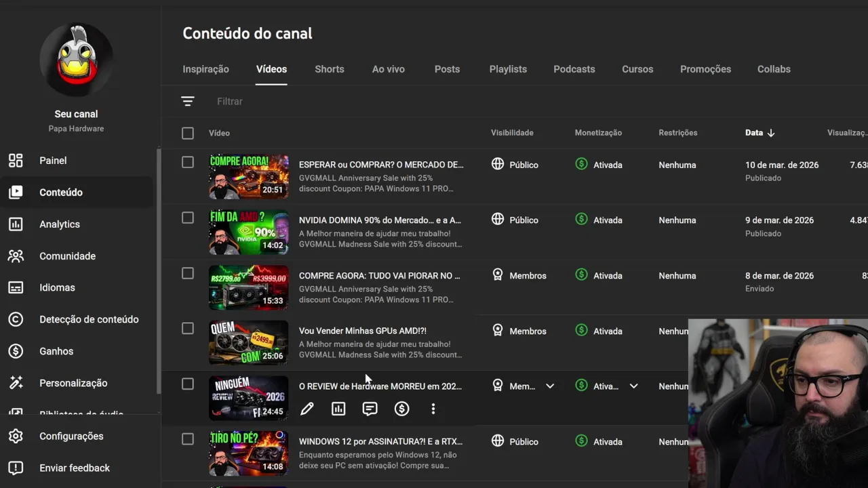The height and width of the screenshot is (488, 868).
Task: Check the COMPRE AGORA: TUDO VAI PIORAR checkbox
Action: (188, 273)
